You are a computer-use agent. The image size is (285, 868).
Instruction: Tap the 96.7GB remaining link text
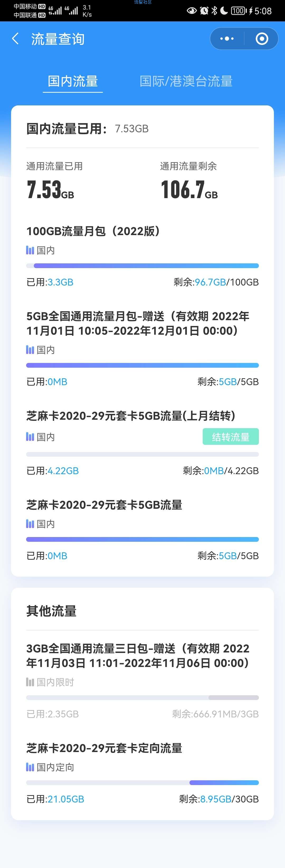210,282
